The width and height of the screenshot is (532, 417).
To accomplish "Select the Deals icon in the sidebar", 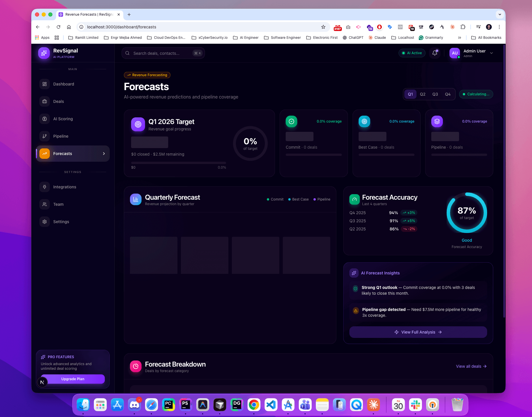I will point(45,101).
